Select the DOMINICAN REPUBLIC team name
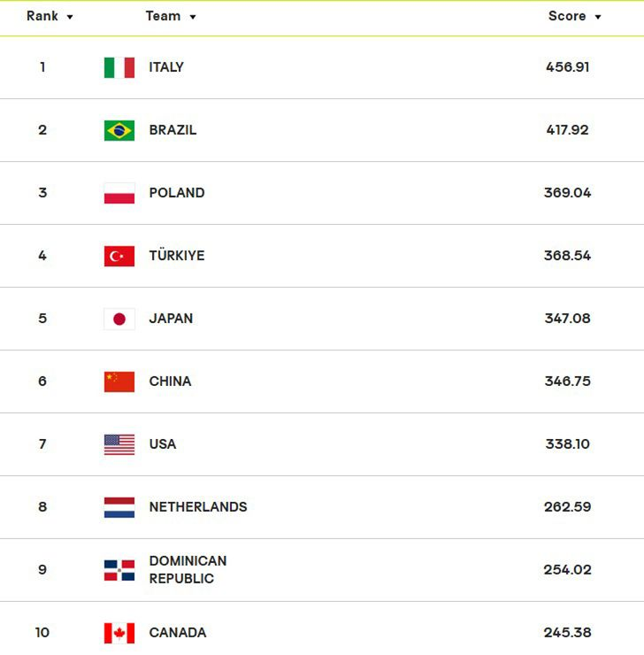 (188, 570)
